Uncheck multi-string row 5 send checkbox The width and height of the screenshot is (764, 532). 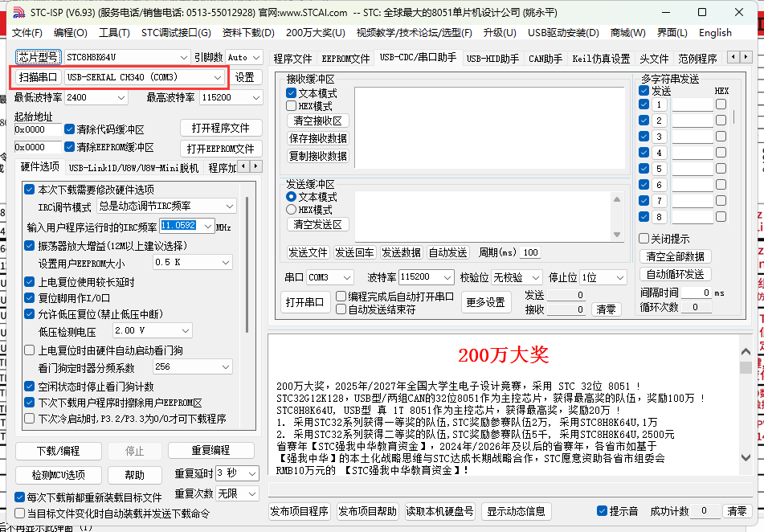(643, 168)
